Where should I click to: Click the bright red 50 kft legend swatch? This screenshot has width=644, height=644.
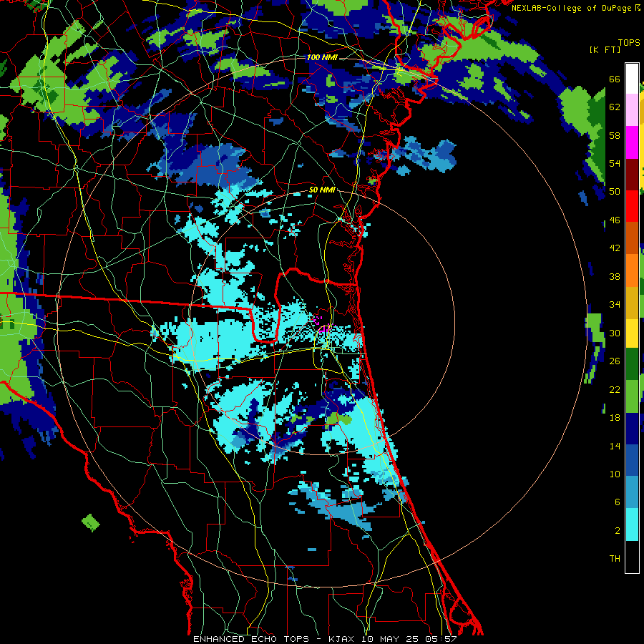(632, 206)
